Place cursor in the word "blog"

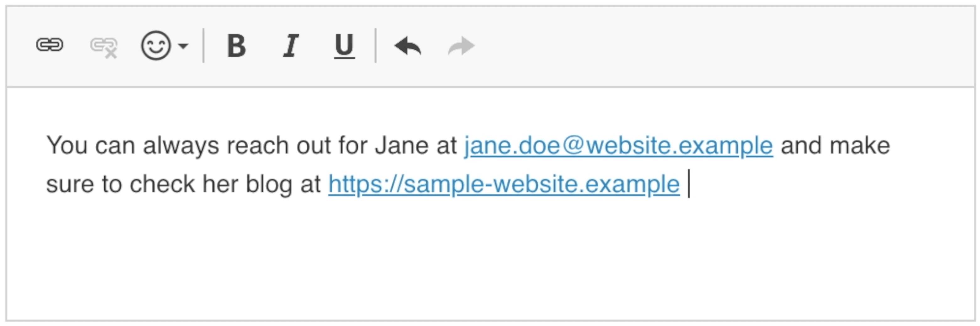[x=269, y=184]
